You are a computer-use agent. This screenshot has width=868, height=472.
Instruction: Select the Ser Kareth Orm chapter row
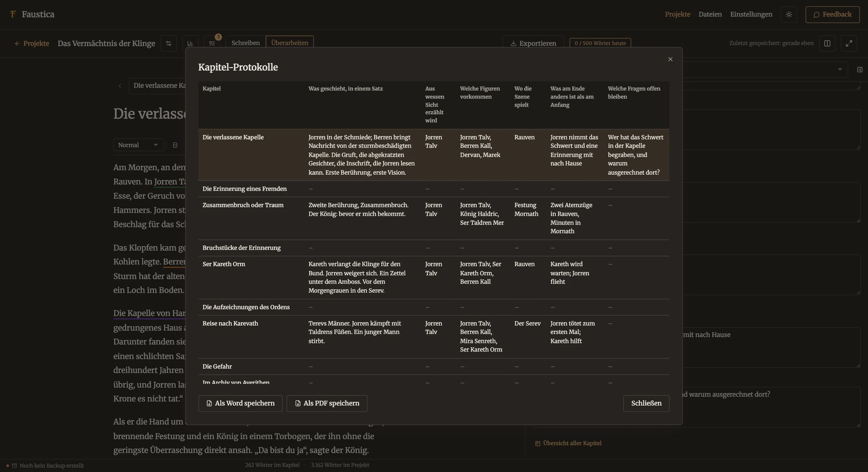434,277
